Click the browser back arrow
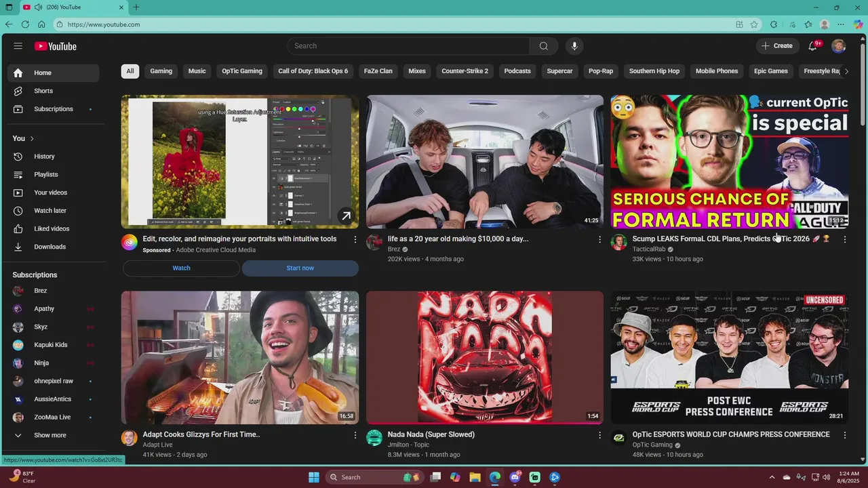This screenshot has width=868, height=488. tap(9, 24)
